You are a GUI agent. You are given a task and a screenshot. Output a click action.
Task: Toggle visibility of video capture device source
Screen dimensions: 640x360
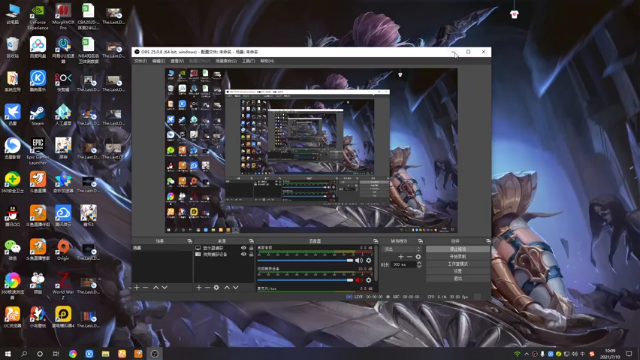[244, 254]
